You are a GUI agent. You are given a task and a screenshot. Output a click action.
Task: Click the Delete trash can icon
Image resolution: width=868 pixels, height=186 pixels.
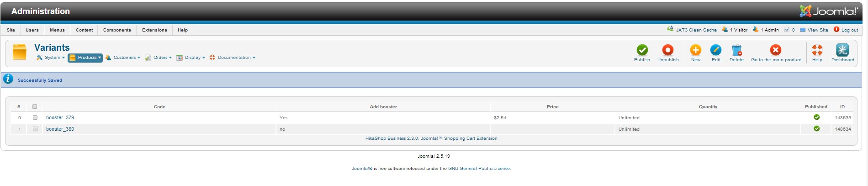[736, 50]
